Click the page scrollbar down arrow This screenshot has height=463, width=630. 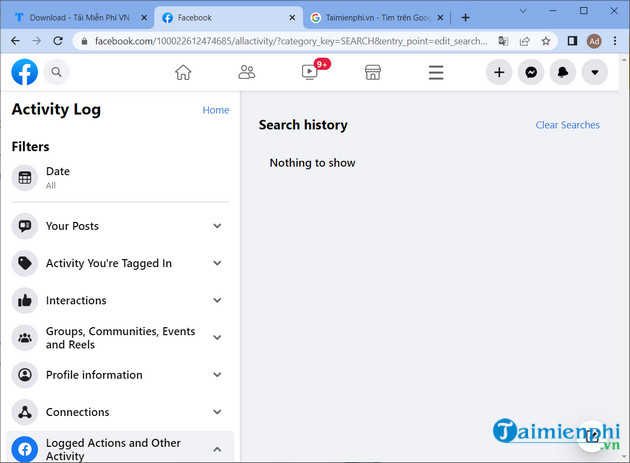[624, 457]
